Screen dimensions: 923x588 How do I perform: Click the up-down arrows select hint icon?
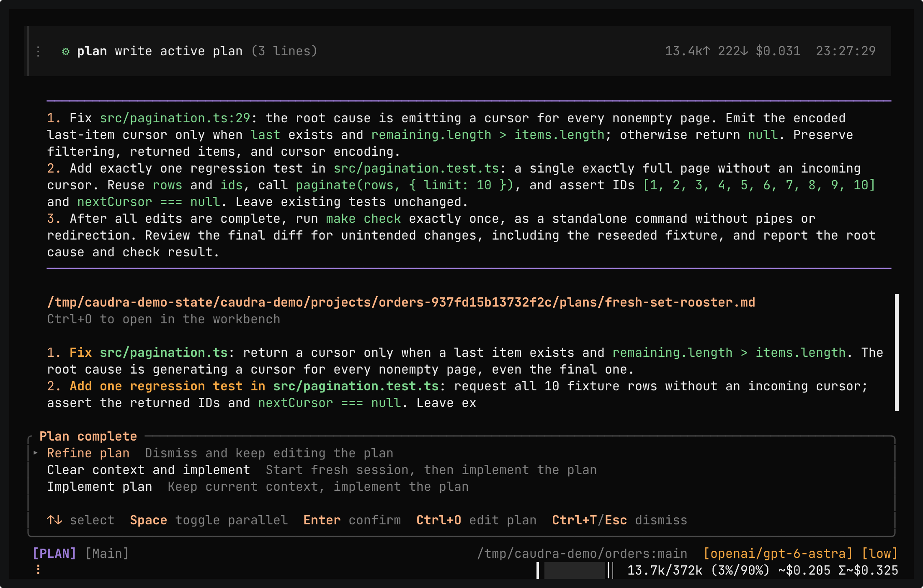pos(54,520)
